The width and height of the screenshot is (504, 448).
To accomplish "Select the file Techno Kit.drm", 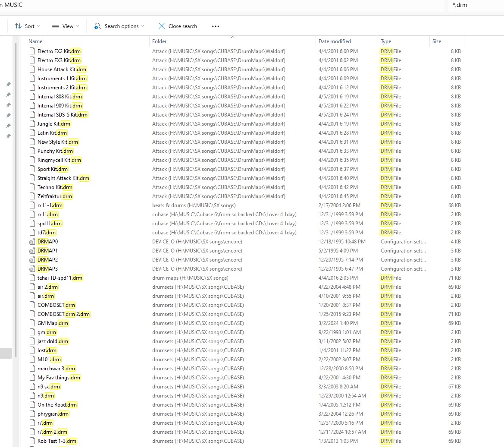I will click(x=55, y=187).
